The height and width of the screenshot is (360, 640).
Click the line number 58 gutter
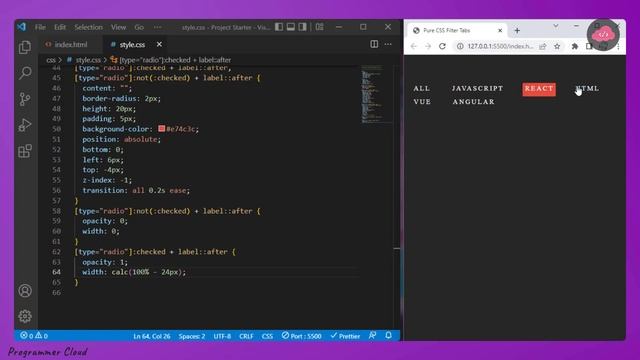coord(56,211)
